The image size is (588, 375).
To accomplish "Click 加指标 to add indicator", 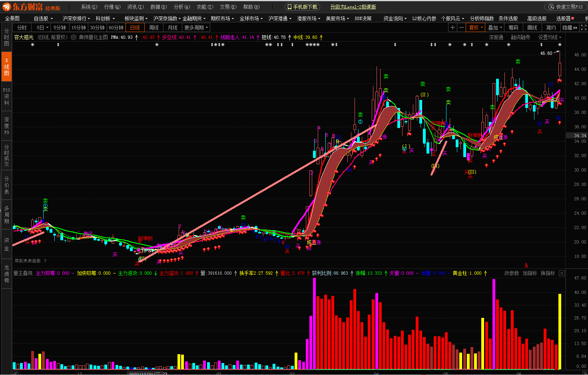I will pos(530,273).
